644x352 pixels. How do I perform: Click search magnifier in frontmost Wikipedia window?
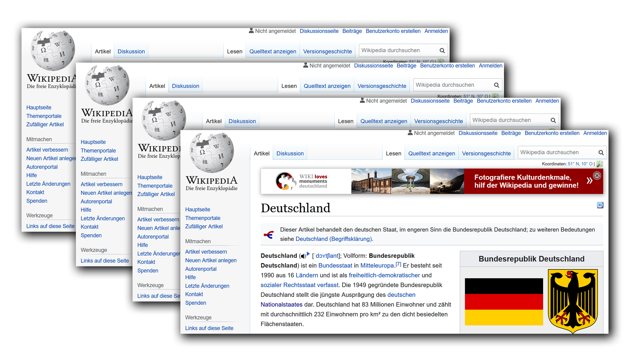[601, 153]
